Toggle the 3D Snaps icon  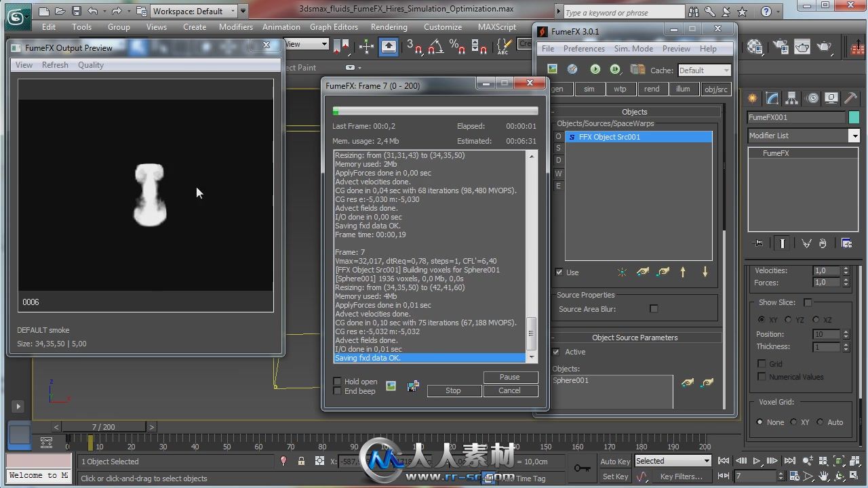pos(414,47)
